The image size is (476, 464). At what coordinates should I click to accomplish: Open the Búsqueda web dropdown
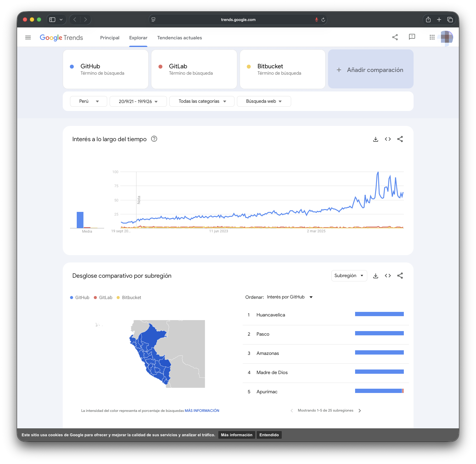point(264,101)
